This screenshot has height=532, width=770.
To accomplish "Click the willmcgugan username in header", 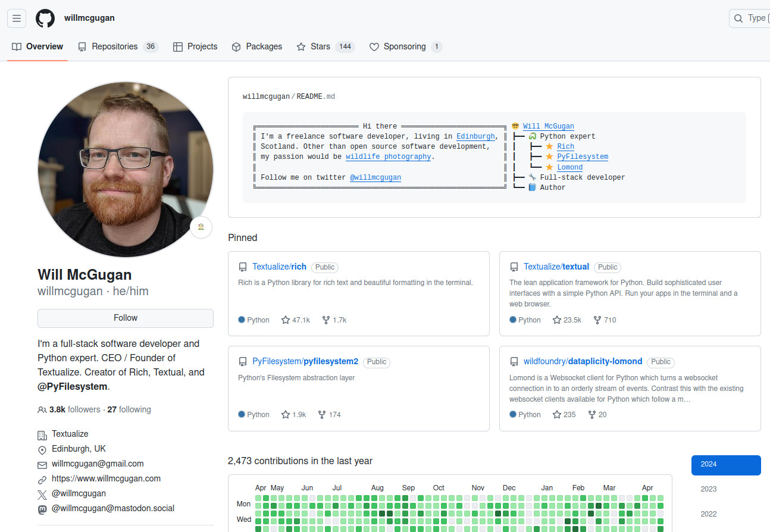I will 89,18.
